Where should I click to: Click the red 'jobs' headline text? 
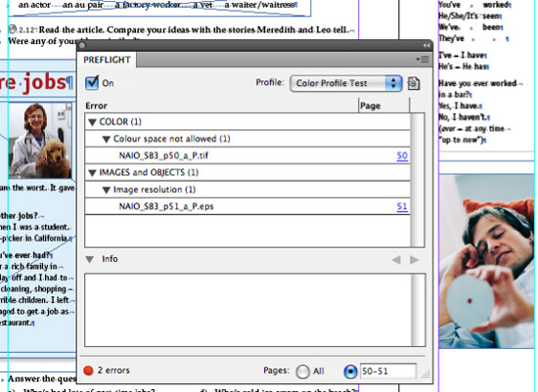44,82
